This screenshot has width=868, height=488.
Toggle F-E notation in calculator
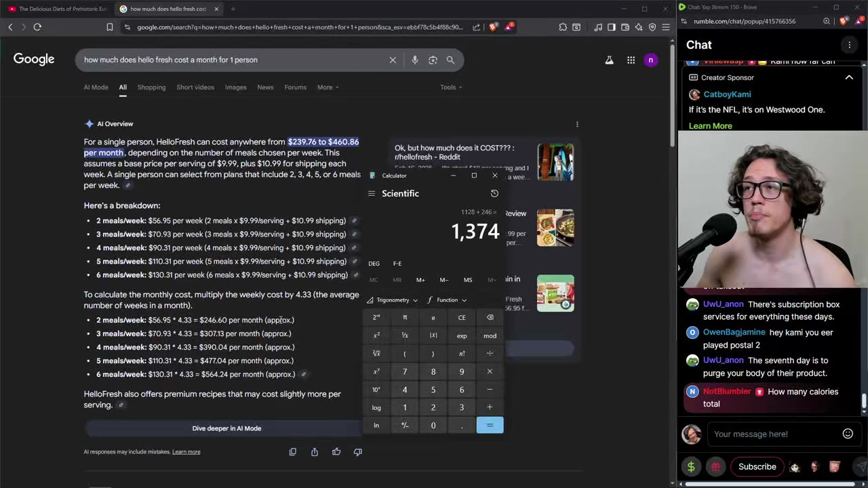coord(397,264)
